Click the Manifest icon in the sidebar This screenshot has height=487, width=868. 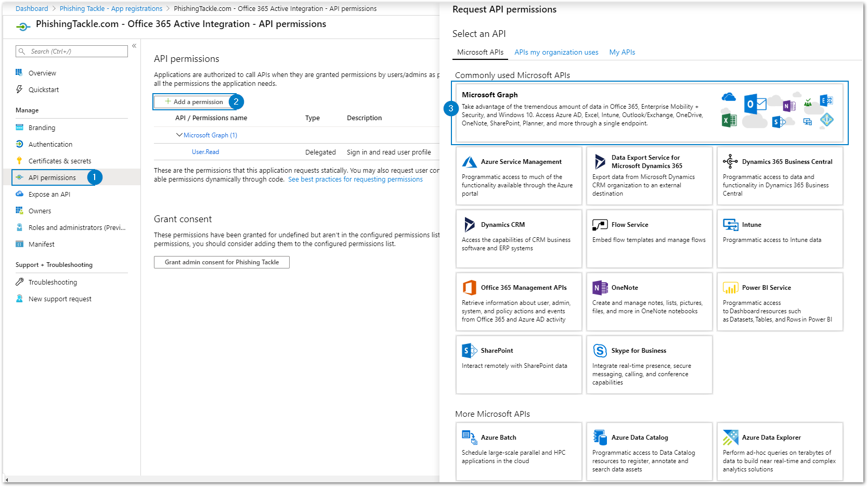19,244
